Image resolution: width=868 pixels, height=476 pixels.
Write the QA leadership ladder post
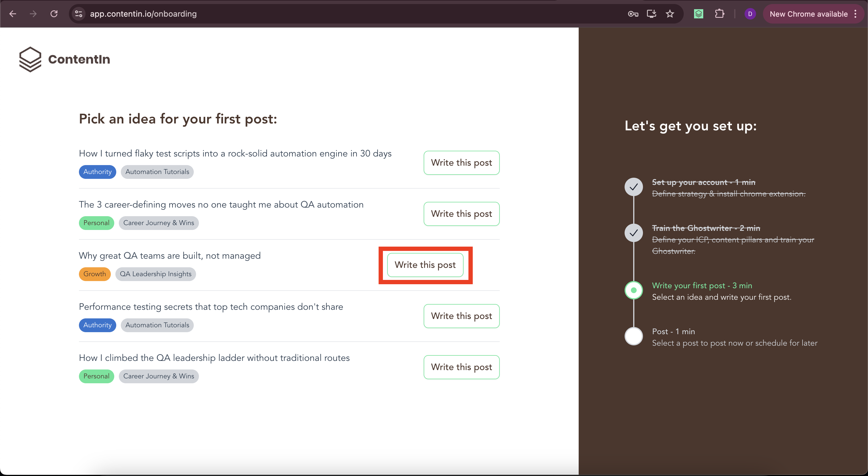pos(461,367)
